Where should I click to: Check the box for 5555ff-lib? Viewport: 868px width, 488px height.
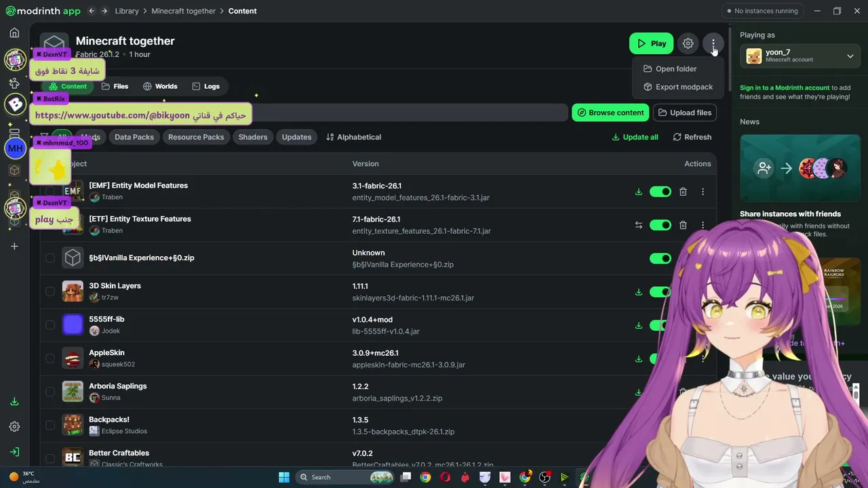pyautogui.click(x=50, y=325)
